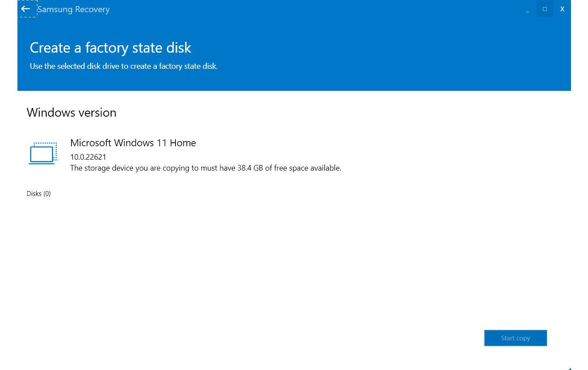
Task: Minimize the Samsung Recovery window
Action: [x=527, y=9]
